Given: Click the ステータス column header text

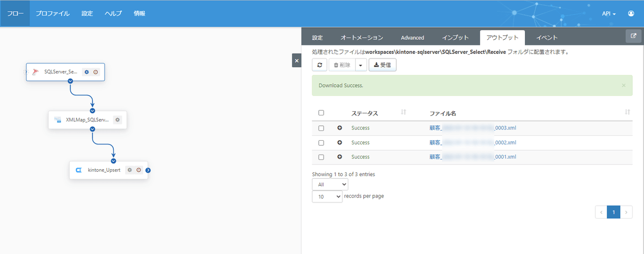Looking at the screenshot, I should pyautogui.click(x=365, y=113).
